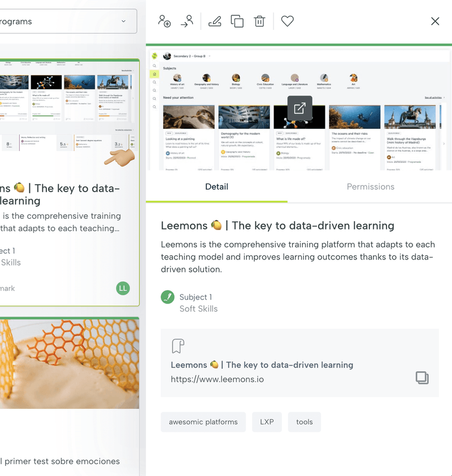Screen dimensions: 452x476
Task: Toggle the favorite heart icon
Action: (x=288, y=21)
